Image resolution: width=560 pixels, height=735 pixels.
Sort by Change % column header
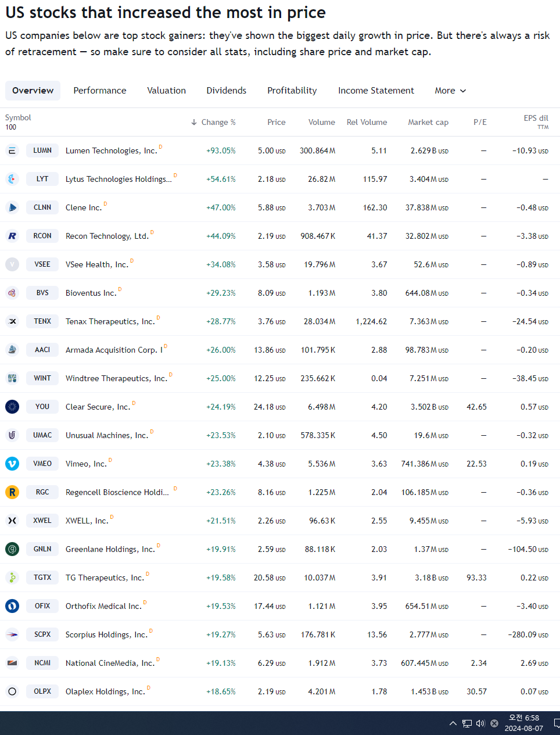pyautogui.click(x=213, y=122)
